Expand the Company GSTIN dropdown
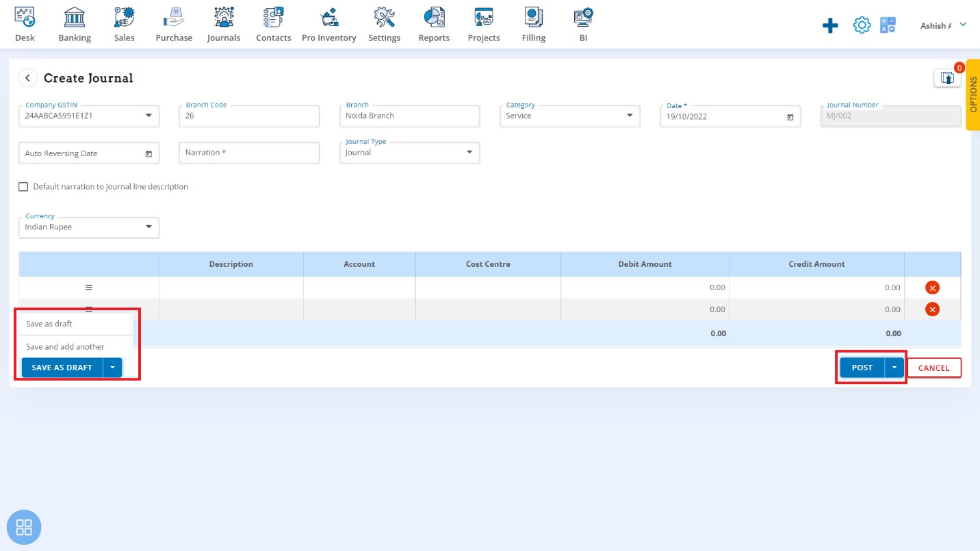This screenshot has width=980, height=551. pyautogui.click(x=149, y=116)
